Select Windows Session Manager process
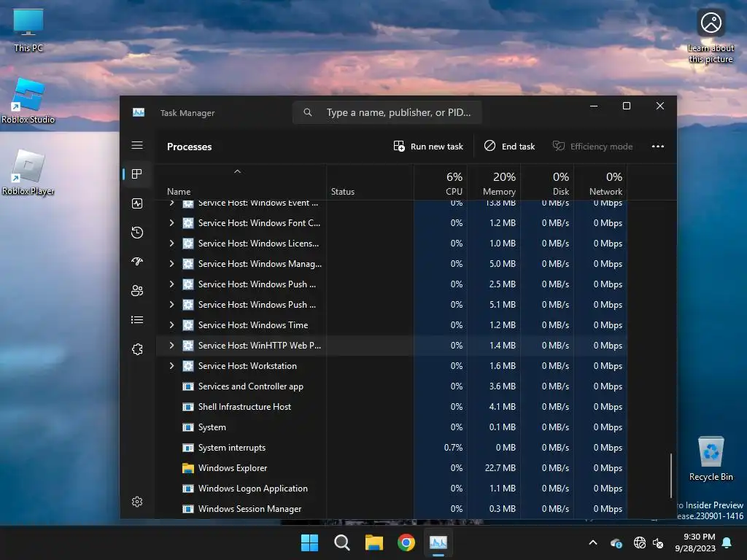This screenshot has height=560, width=747. click(x=391, y=509)
